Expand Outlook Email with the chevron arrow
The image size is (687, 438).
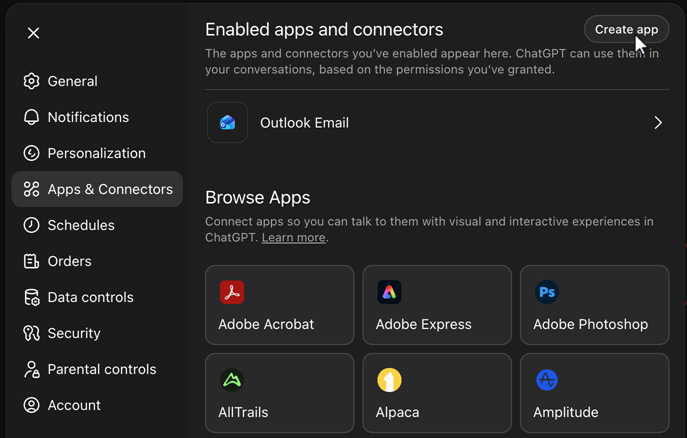pos(657,123)
